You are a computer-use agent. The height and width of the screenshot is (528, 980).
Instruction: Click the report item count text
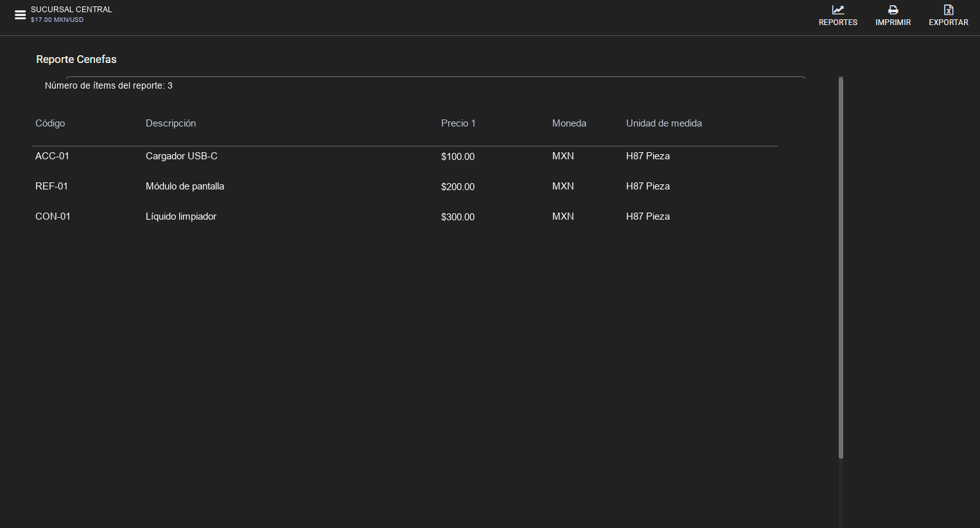tap(109, 85)
